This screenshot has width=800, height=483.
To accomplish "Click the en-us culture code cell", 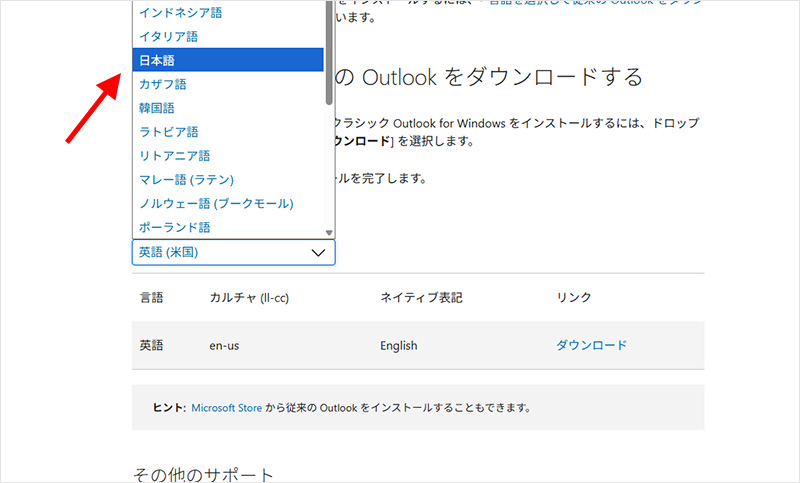I will (229, 346).
